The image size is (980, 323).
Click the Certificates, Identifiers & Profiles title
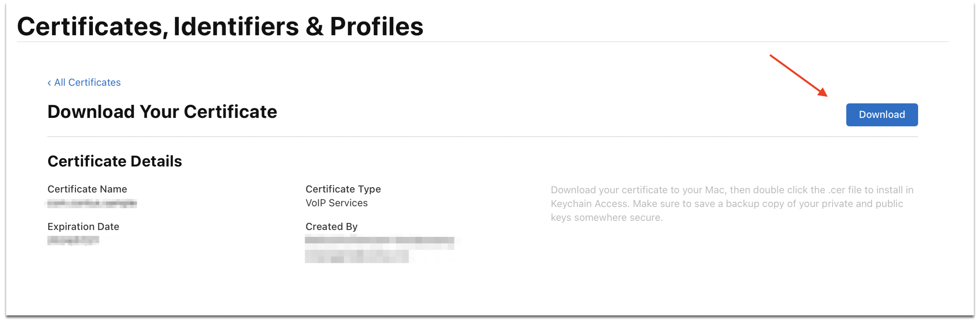[221, 26]
